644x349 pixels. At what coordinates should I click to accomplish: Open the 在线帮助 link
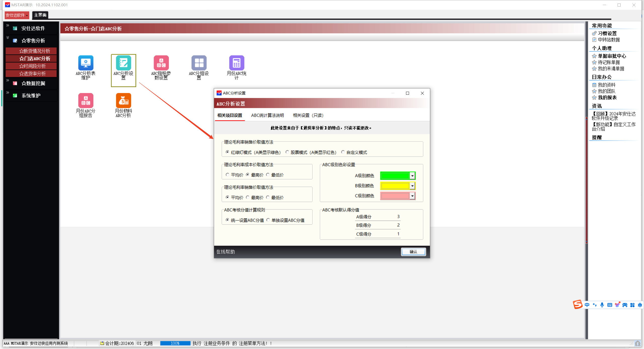click(x=226, y=252)
